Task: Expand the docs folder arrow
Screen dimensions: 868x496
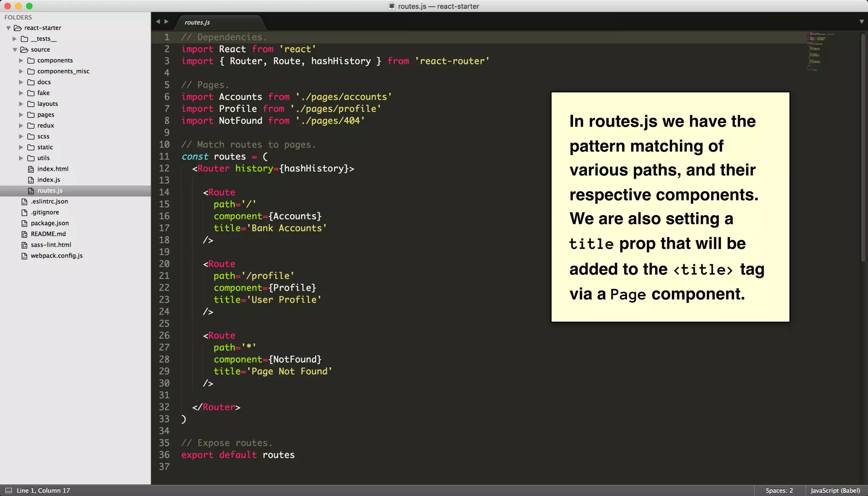Action: [x=21, y=82]
